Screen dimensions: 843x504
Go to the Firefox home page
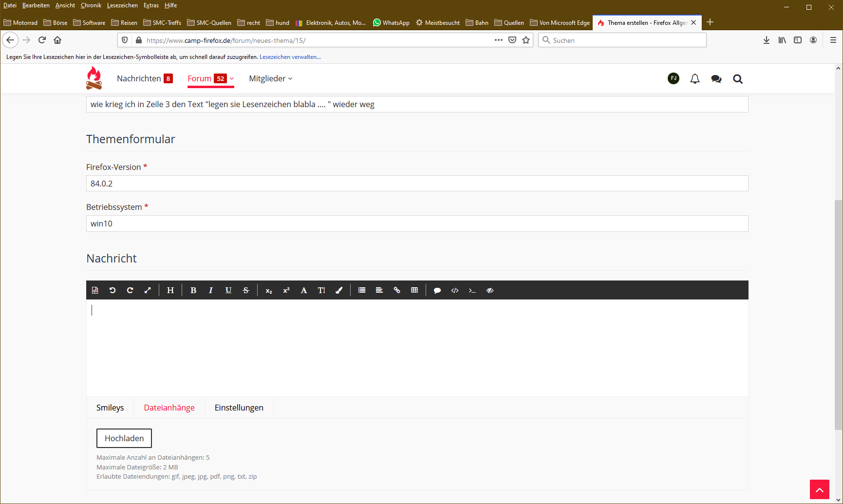coord(57,40)
